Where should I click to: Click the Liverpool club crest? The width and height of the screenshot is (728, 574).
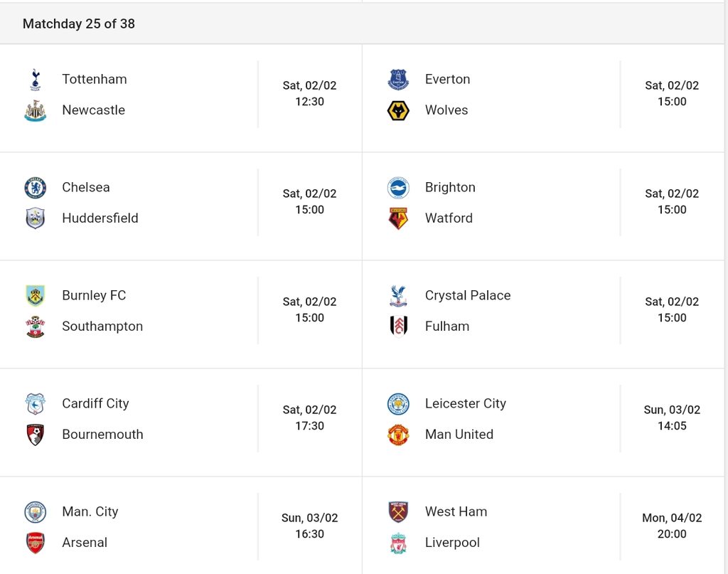398,543
